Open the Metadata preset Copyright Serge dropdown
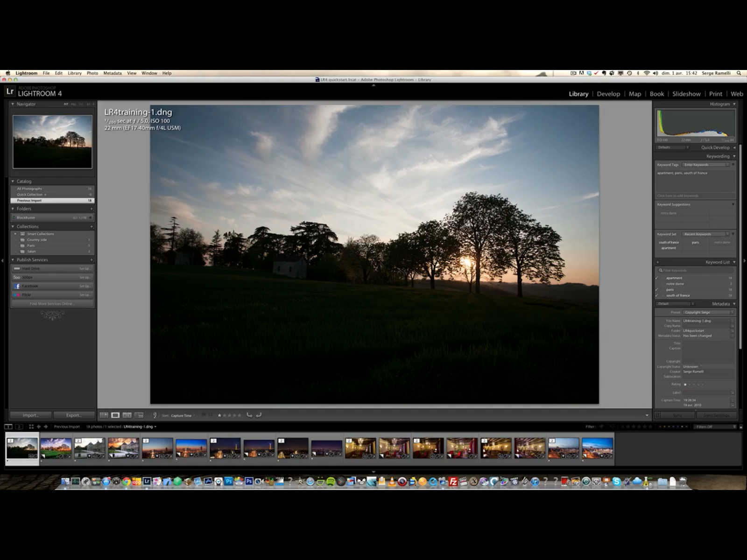 click(x=708, y=312)
